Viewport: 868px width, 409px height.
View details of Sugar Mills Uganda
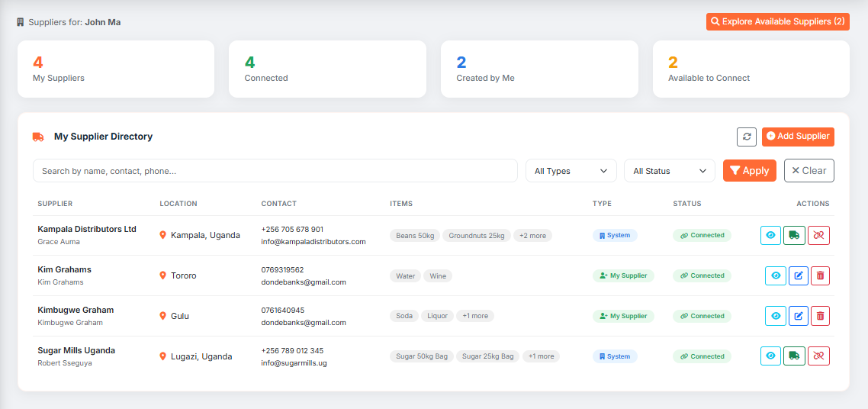(x=770, y=356)
